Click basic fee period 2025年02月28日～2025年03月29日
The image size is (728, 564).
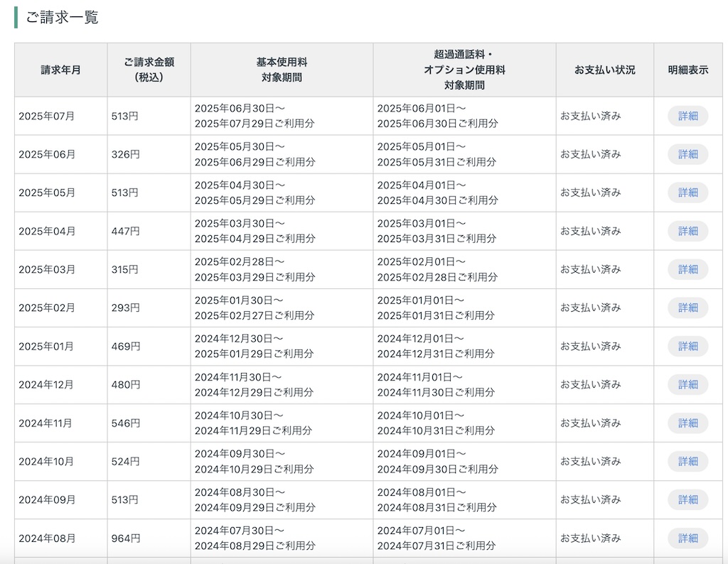255,269
